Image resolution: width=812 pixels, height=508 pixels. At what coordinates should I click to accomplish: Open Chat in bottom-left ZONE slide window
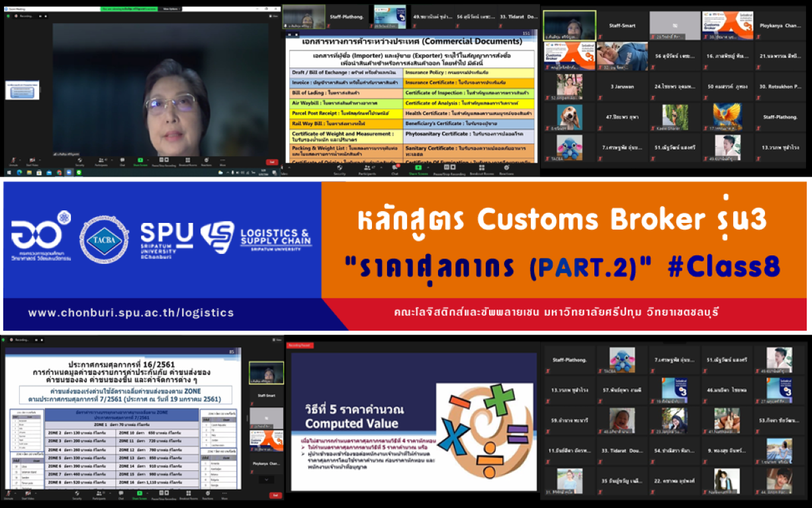tap(120, 493)
